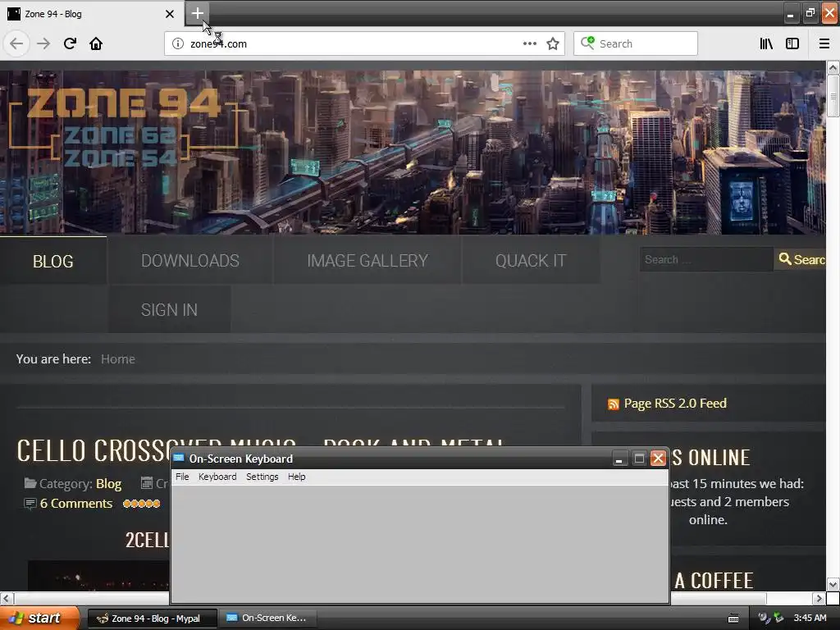840x630 pixels.
Task: Click the Zone 94 site logo
Action: [x=123, y=126]
